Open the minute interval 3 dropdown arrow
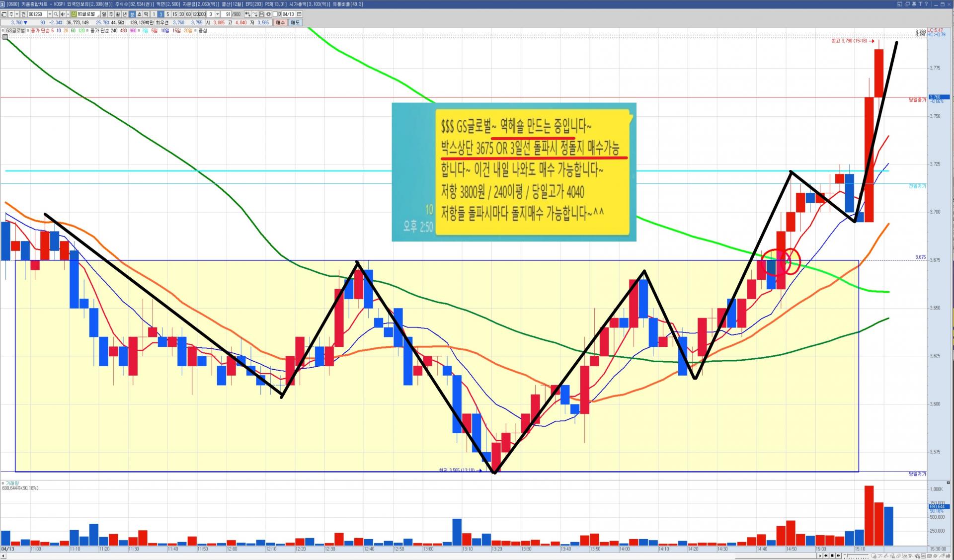Image resolution: width=954 pixels, height=560 pixels. pos(217,14)
